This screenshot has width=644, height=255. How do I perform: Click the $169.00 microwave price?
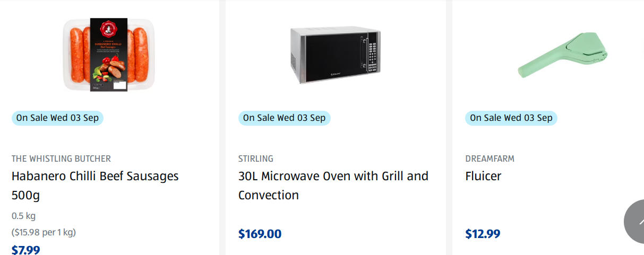click(x=260, y=234)
